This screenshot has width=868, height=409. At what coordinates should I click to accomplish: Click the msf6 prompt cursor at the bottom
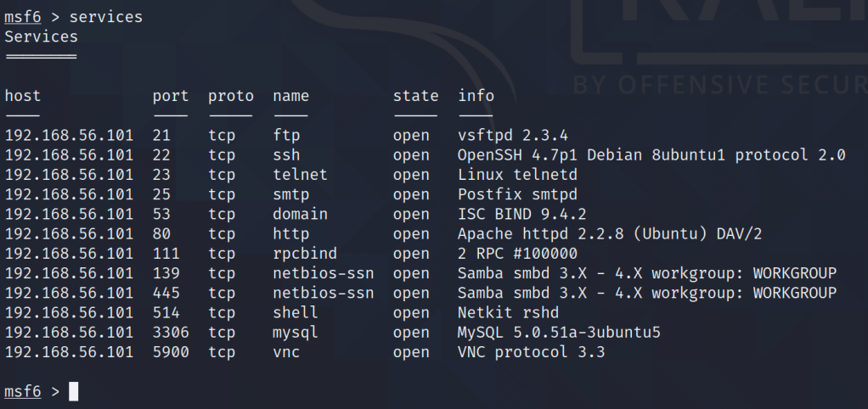click(74, 391)
